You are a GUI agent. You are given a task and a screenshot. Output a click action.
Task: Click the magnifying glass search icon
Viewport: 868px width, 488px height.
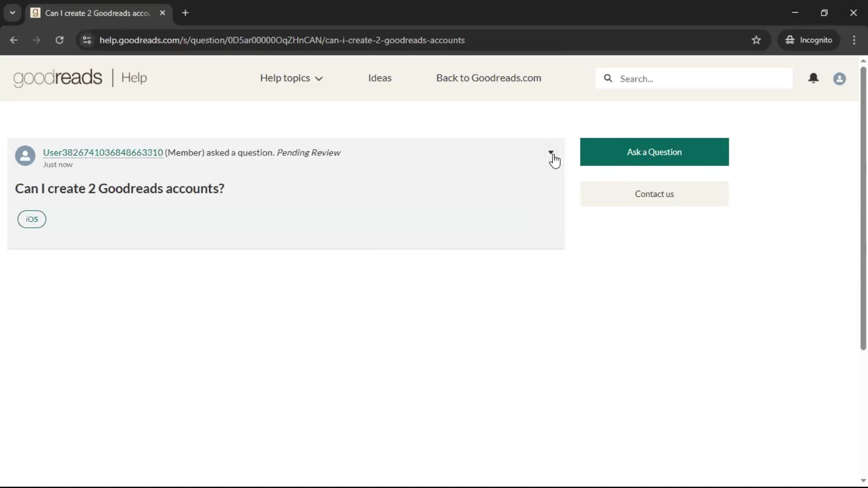[608, 79]
